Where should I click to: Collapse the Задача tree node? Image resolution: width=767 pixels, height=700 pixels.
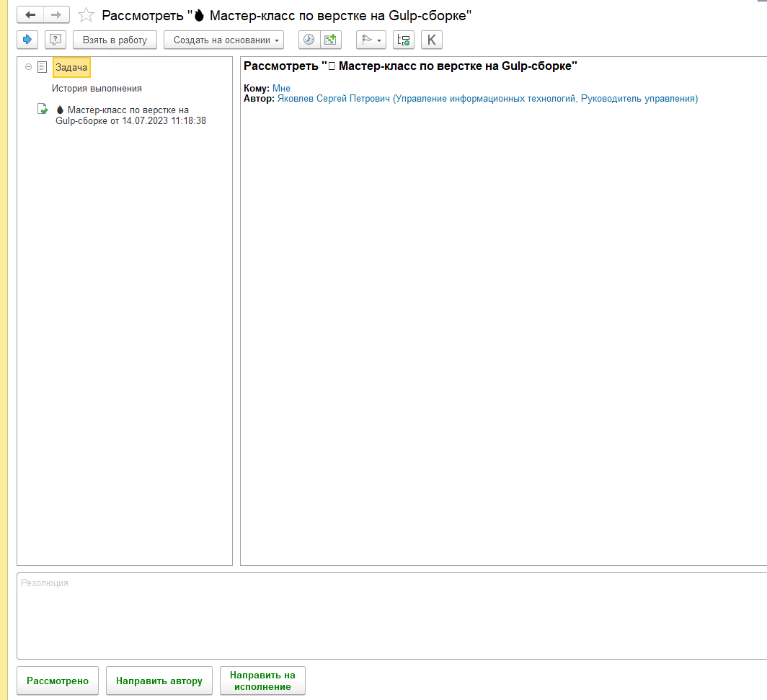pyautogui.click(x=28, y=67)
